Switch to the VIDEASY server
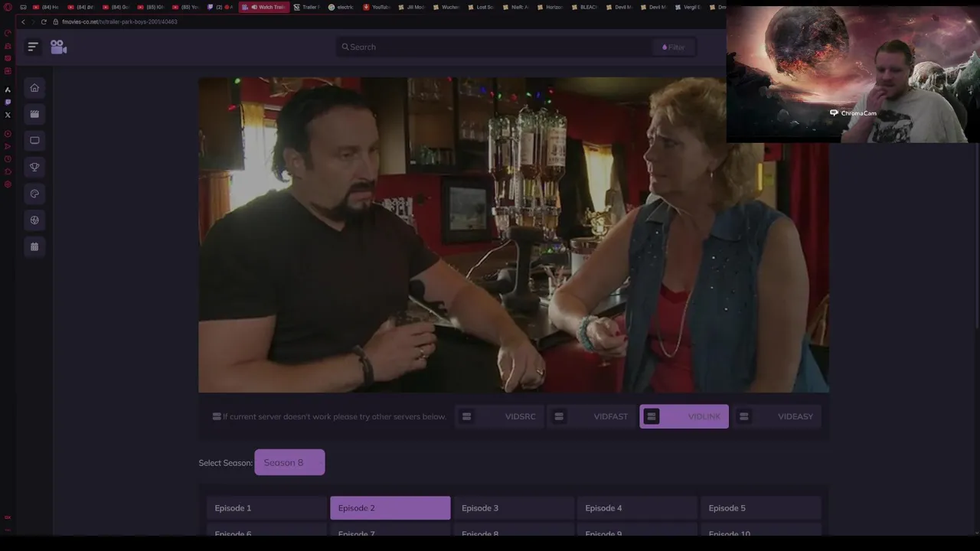980x551 pixels. pyautogui.click(x=776, y=416)
